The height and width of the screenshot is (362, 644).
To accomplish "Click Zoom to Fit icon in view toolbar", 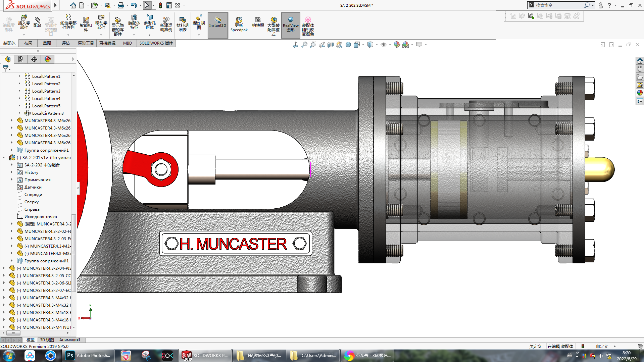I will (x=304, y=45).
